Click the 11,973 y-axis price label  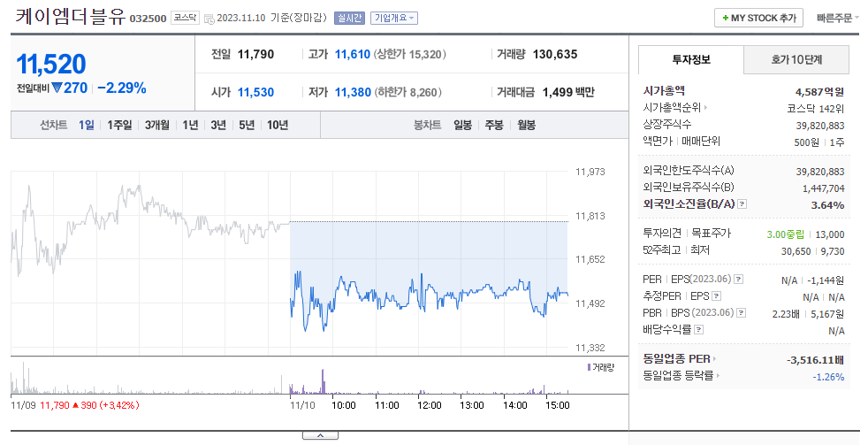(x=590, y=172)
